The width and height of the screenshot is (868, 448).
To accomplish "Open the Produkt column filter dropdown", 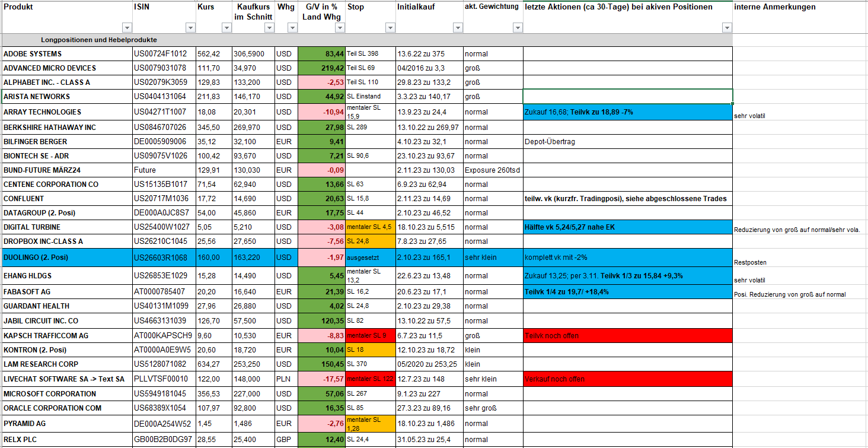I will pyautogui.click(x=126, y=28).
